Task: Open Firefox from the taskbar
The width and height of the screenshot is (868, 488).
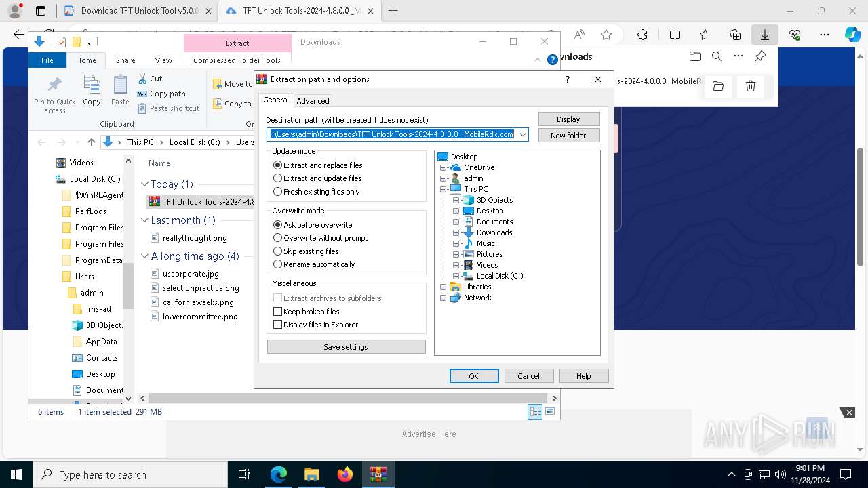Action: click(x=345, y=474)
